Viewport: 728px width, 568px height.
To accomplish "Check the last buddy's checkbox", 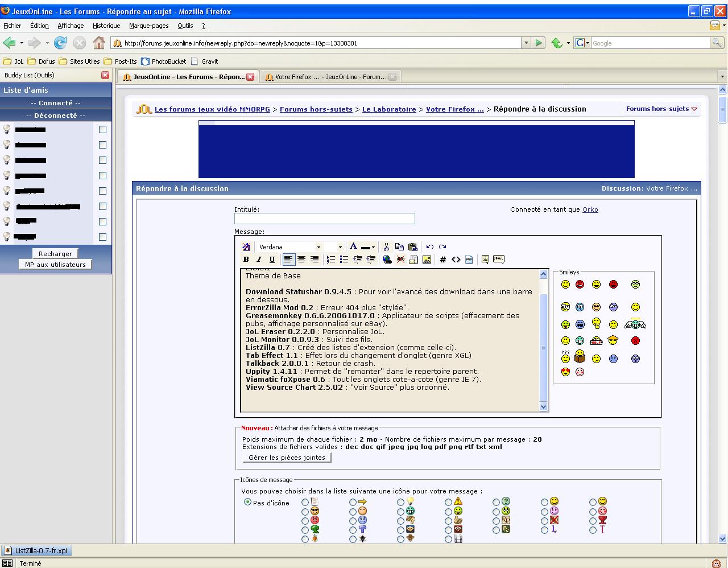I will pos(102,237).
